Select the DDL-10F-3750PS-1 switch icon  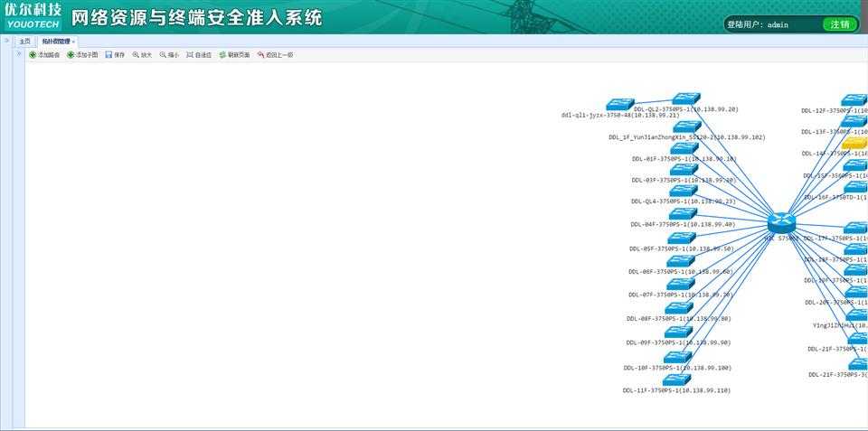click(x=677, y=358)
